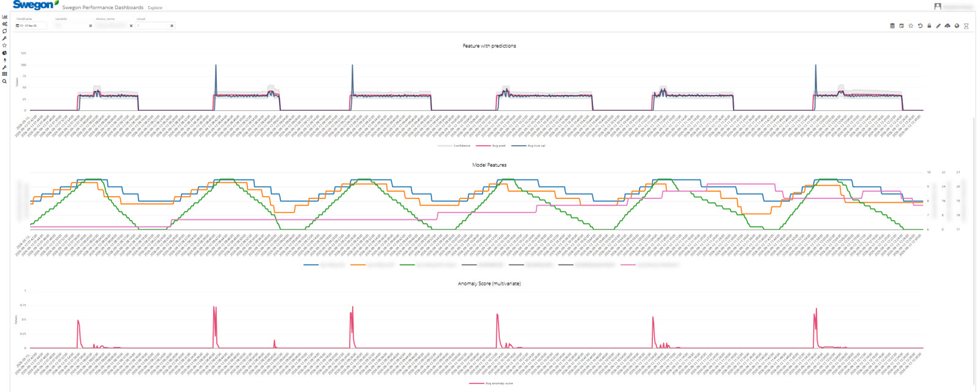Open the user profile avatar icon
The height and width of the screenshot is (392, 980).
(938, 6)
